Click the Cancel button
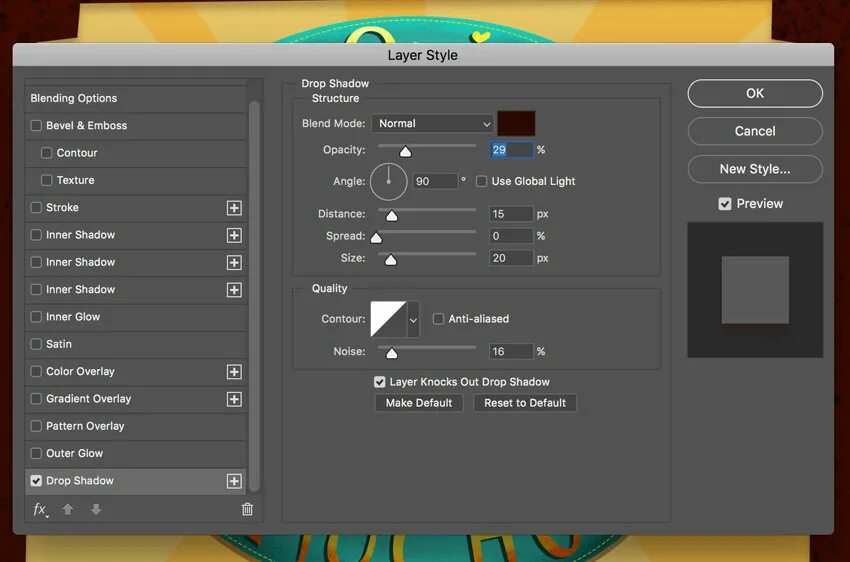850x562 pixels. click(x=755, y=131)
